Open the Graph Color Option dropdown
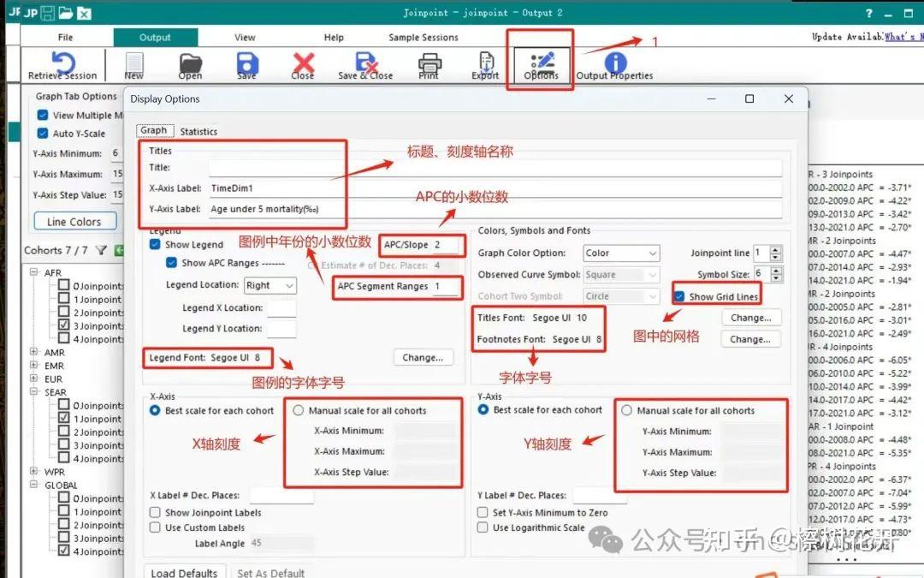The image size is (924, 578). coord(621,253)
